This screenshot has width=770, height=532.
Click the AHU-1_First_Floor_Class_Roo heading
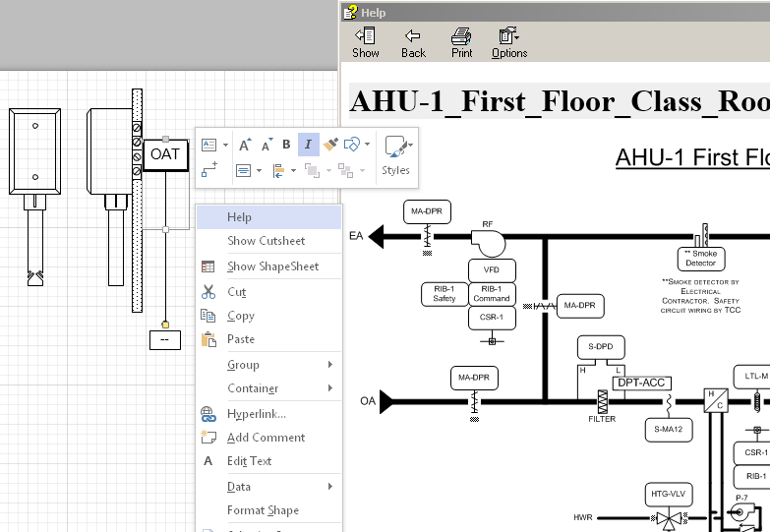click(560, 101)
